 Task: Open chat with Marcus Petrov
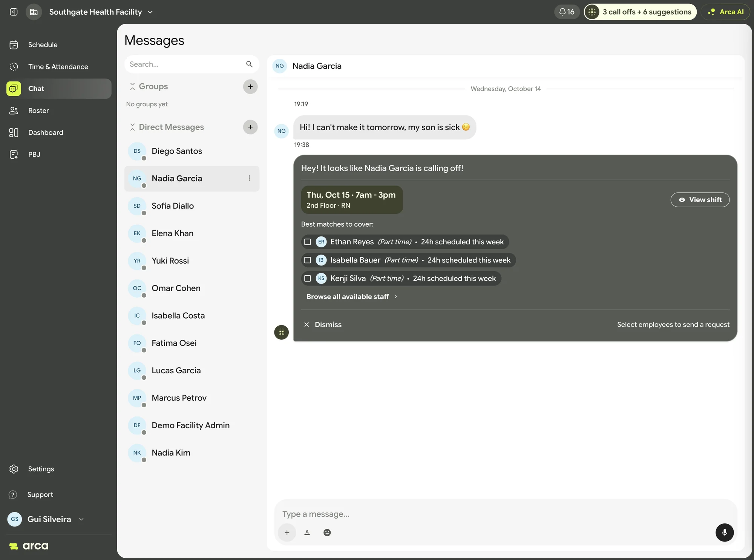click(192, 398)
